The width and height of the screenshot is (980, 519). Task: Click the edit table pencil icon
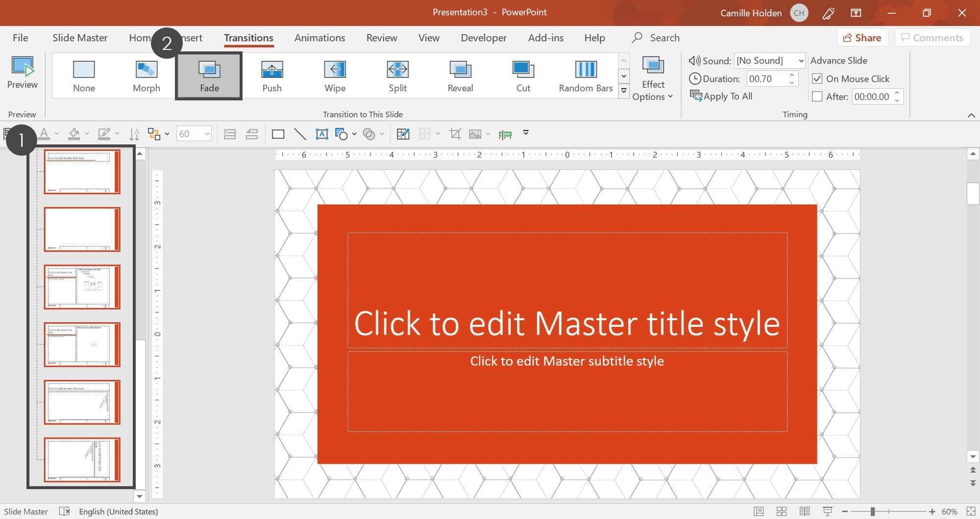403,134
